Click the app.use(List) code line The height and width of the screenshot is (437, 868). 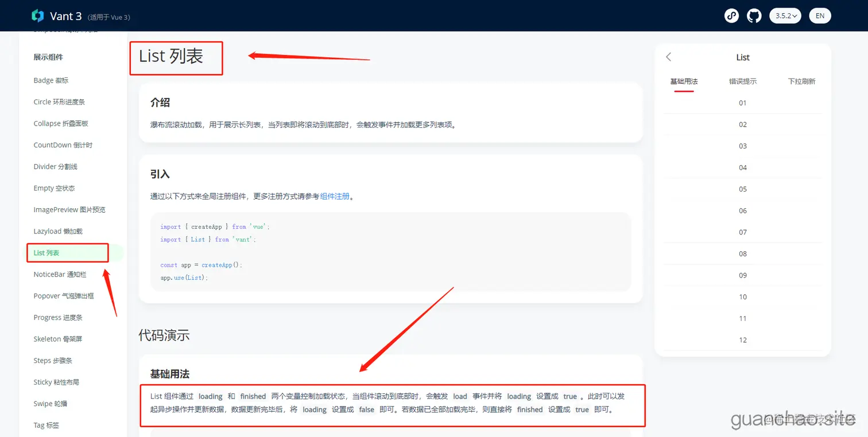click(184, 278)
